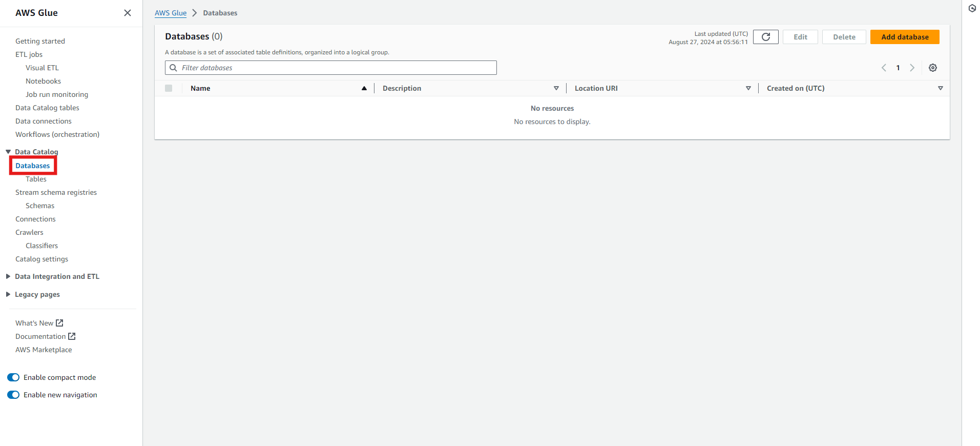Click AWS Glue breadcrumb link
980x446 pixels.
point(171,13)
